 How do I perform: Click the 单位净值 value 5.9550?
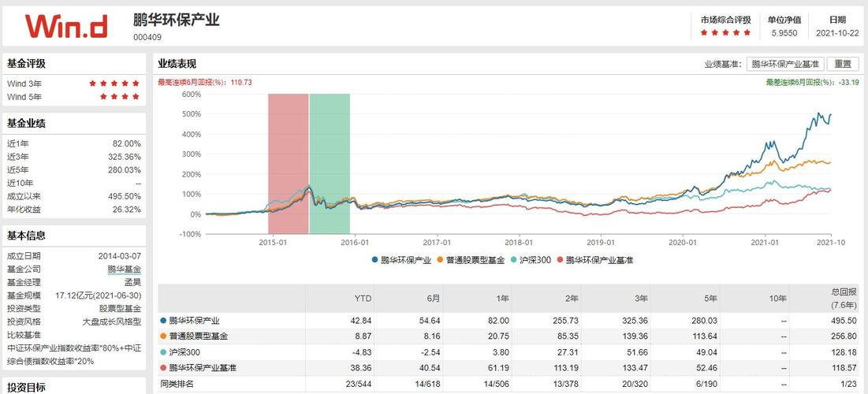tap(784, 32)
